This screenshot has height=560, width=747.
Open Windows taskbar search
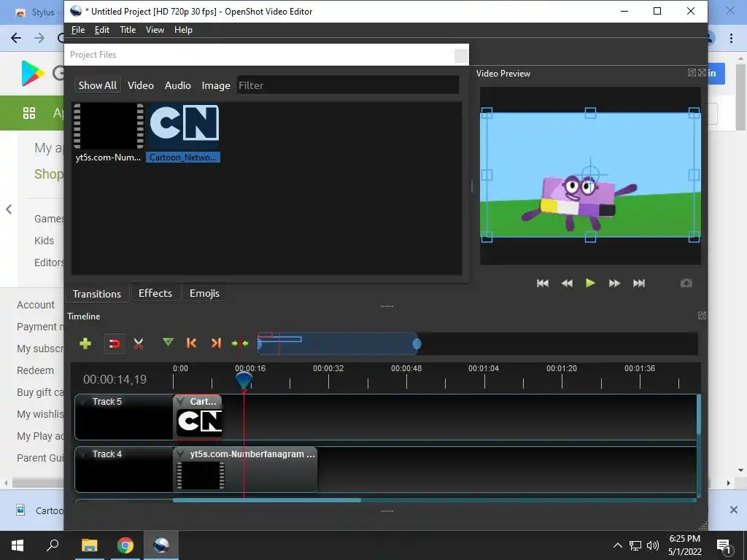53,545
